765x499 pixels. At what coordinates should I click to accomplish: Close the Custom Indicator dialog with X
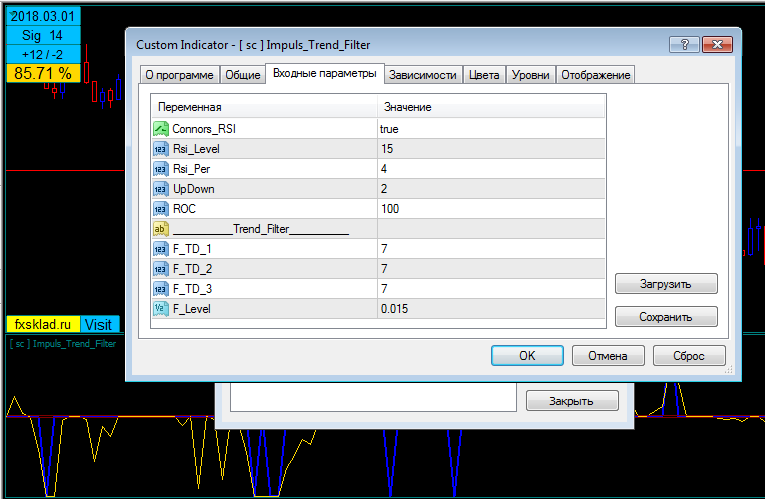(717, 44)
